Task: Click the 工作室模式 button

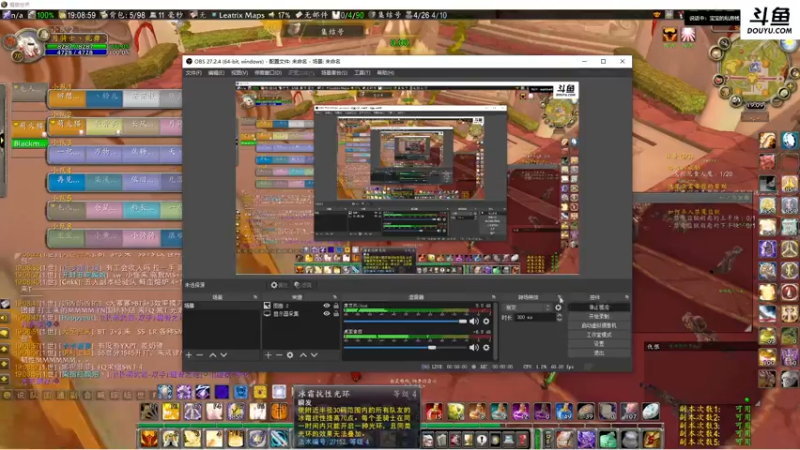Action: (x=599, y=335)
